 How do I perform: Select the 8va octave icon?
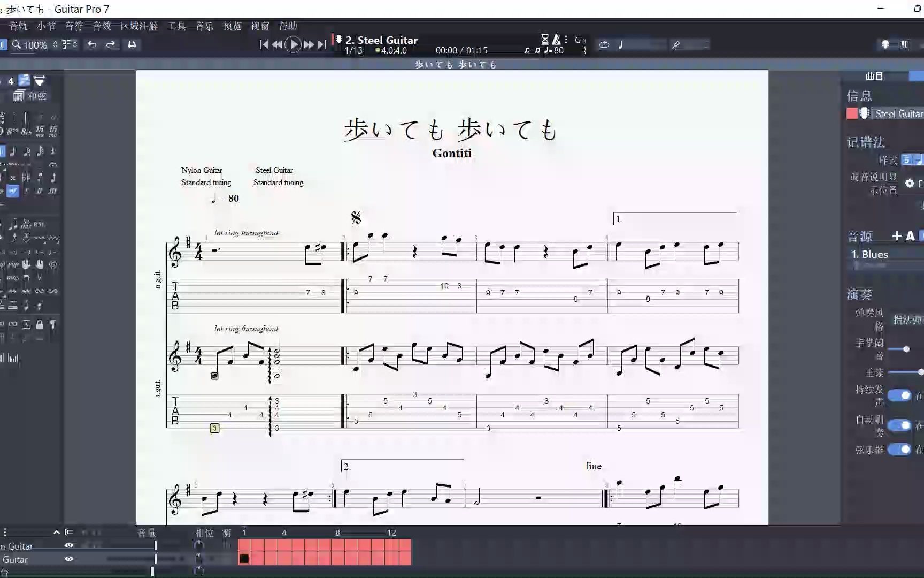coord(12,131)
